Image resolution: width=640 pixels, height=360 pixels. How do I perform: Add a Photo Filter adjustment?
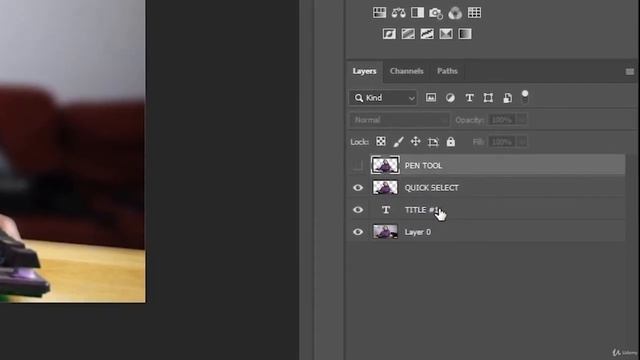[436, 13]
